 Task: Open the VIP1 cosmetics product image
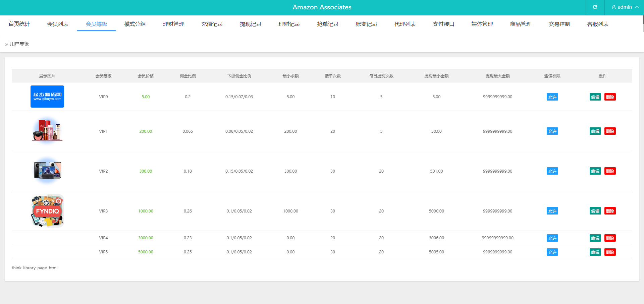pyautogui.click(x=47, y=131)
